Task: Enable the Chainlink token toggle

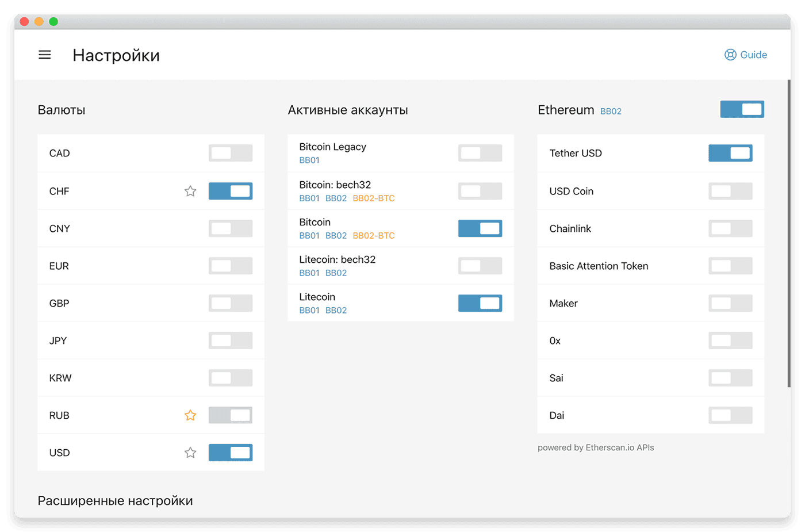Action: click(730, 228)
